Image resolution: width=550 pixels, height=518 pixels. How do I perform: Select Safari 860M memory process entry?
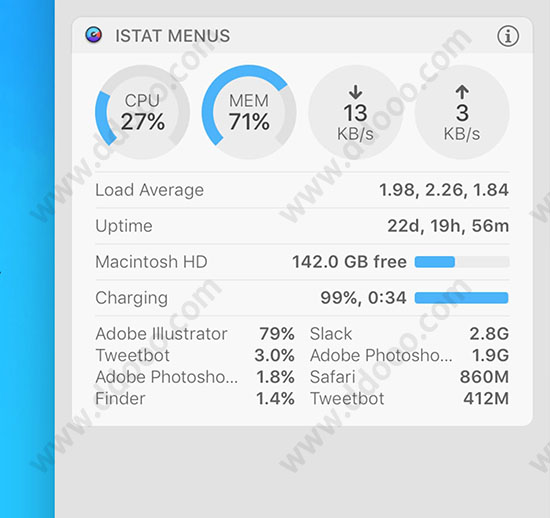(409, 377)
